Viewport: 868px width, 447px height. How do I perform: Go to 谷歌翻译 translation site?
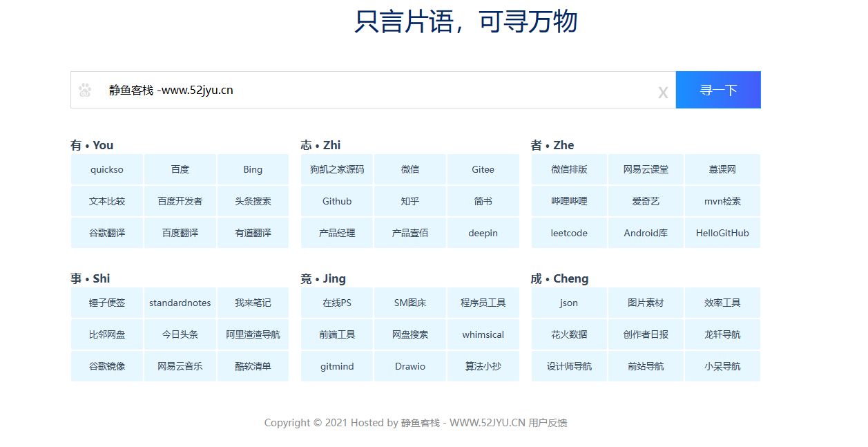107,233
